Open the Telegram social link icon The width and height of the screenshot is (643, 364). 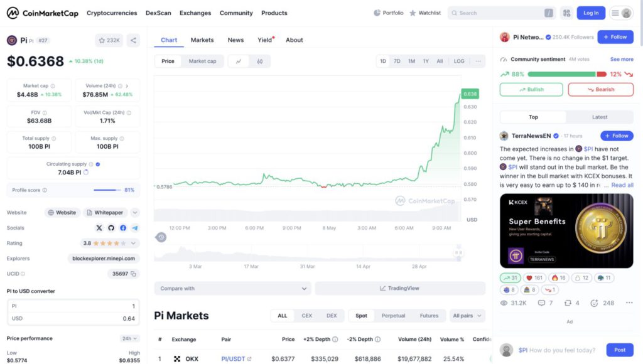tap(135, 228)
